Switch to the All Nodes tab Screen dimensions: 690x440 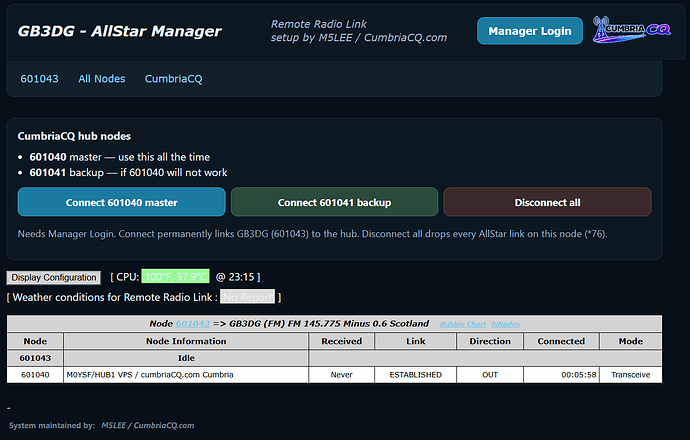[x=102, y=79]
